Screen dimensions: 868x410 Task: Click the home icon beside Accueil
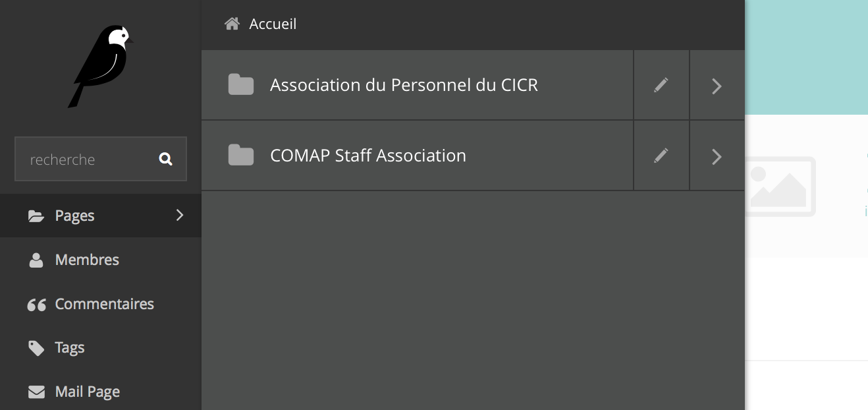[x=232, y=24]
